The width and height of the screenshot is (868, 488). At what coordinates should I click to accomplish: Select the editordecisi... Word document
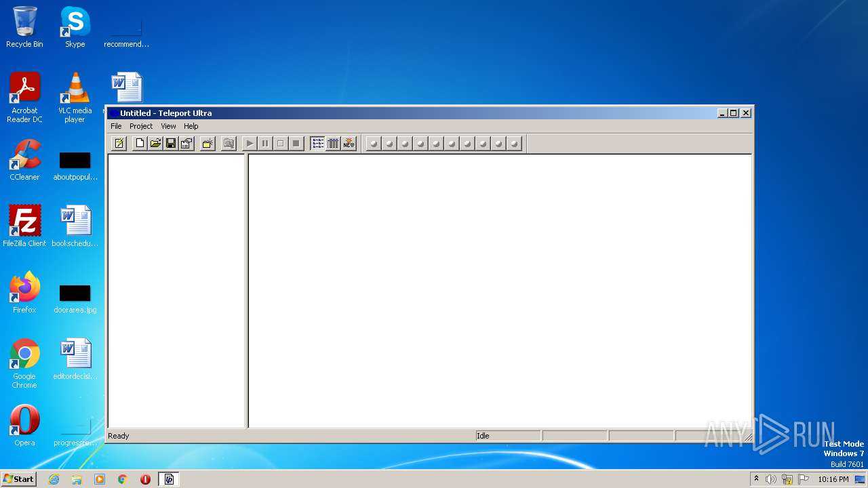[75, 359]
